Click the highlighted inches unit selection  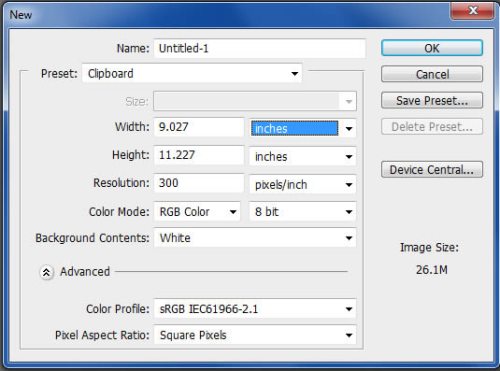tap(295, 128)
